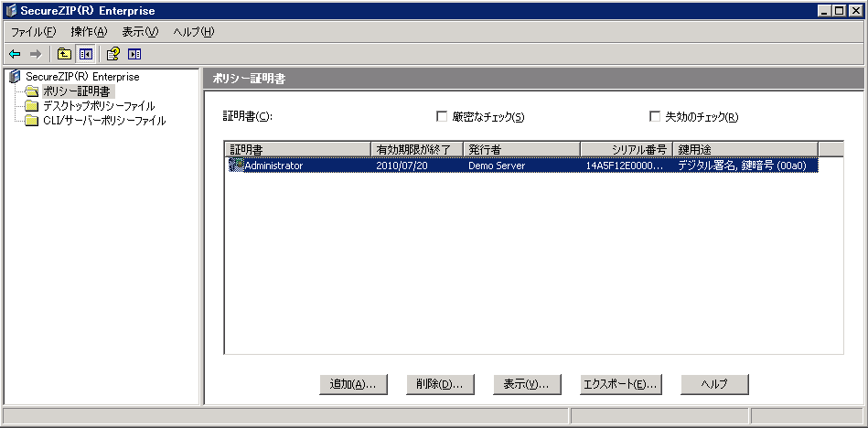Click the Administrator certificate icon
Screen dimensions: 868x428
(x=236, y=165)
